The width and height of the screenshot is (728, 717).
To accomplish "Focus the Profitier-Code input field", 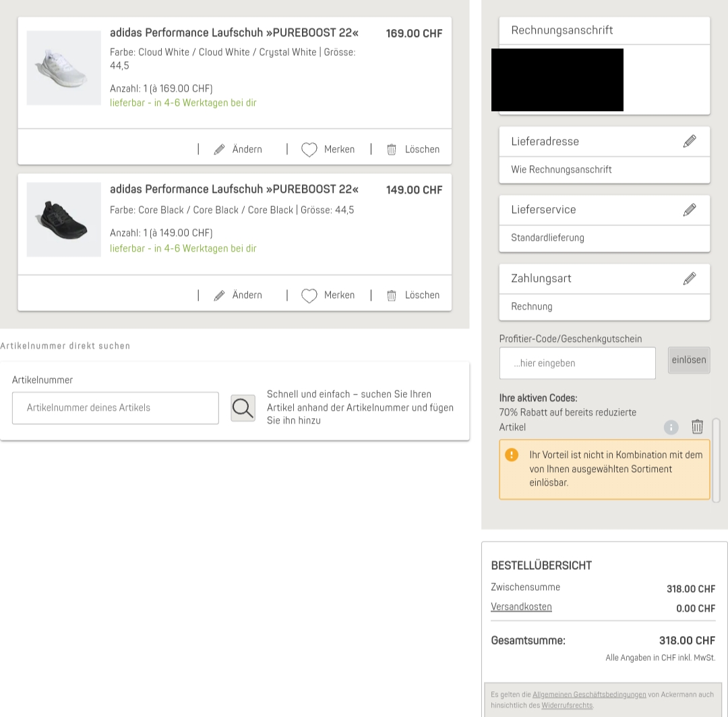I will pos(577,363).
